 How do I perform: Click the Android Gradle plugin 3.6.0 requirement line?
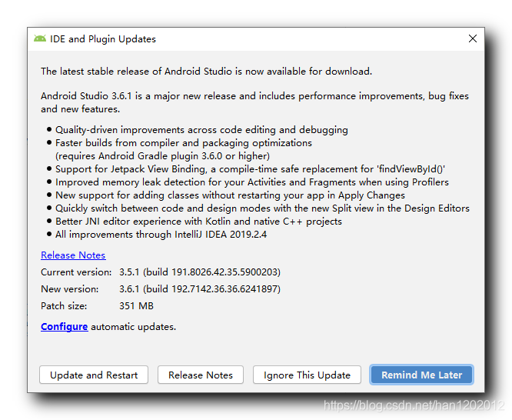162,156
